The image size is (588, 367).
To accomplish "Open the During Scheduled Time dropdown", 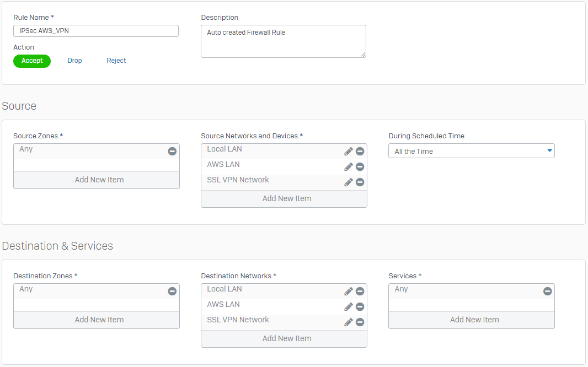I will click(472, 151).
